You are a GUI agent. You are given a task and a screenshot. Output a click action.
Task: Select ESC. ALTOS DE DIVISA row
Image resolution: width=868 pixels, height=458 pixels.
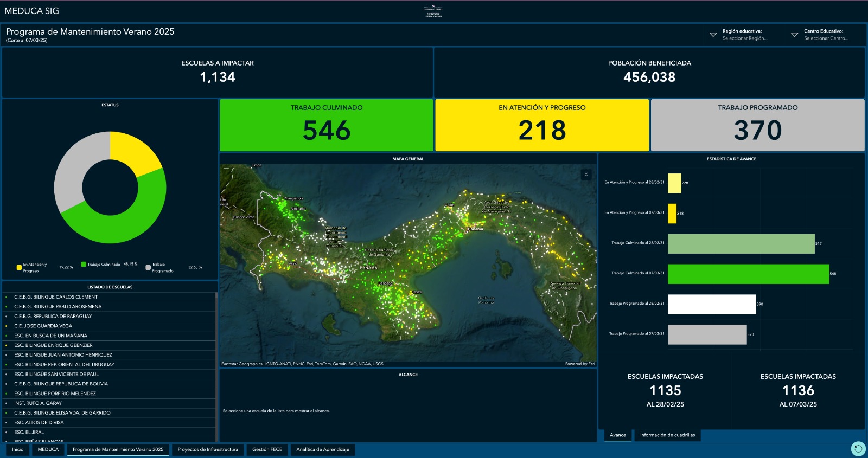pyautogui.click(x=109, y=423)
